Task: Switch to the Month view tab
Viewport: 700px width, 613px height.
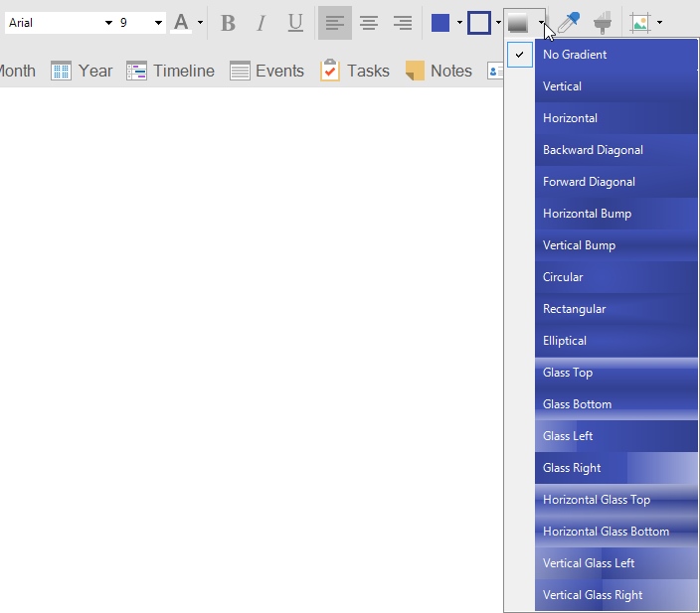Action: pyautogui.click(x=18, y=71)
